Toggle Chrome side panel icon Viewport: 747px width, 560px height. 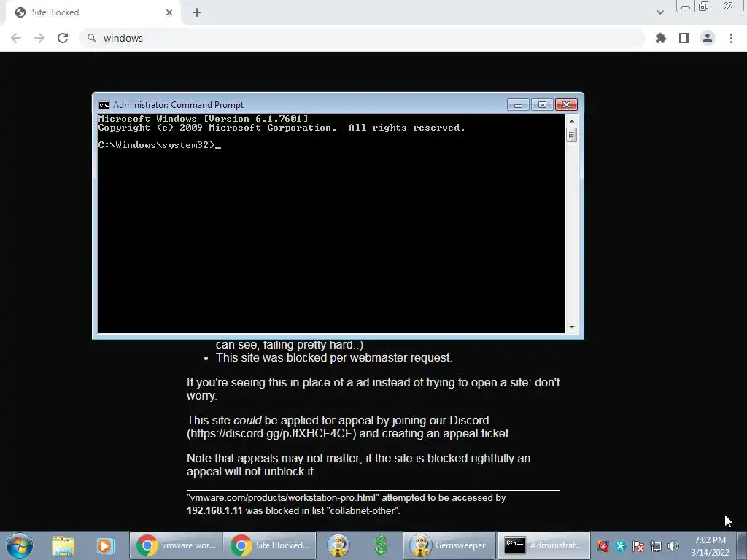684,38
